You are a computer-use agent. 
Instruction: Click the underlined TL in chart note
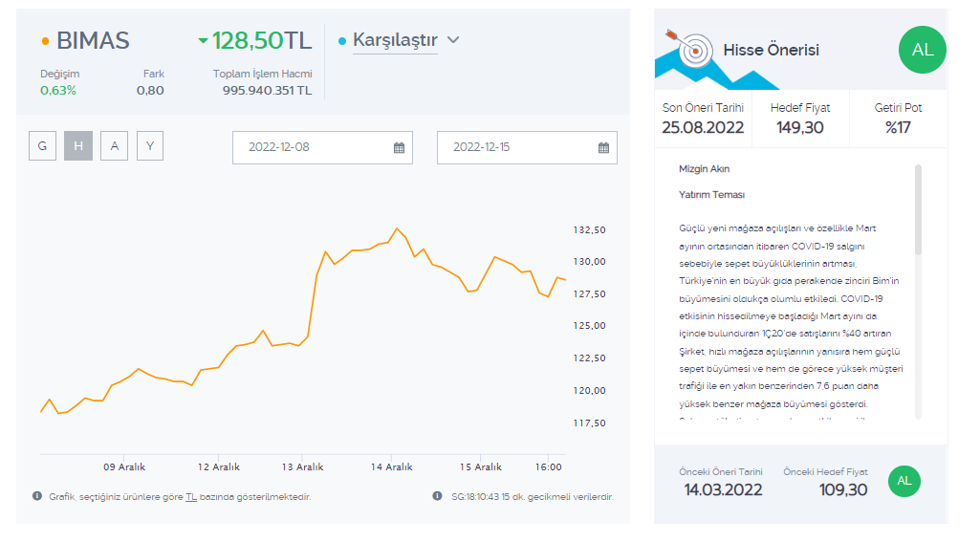191,497
